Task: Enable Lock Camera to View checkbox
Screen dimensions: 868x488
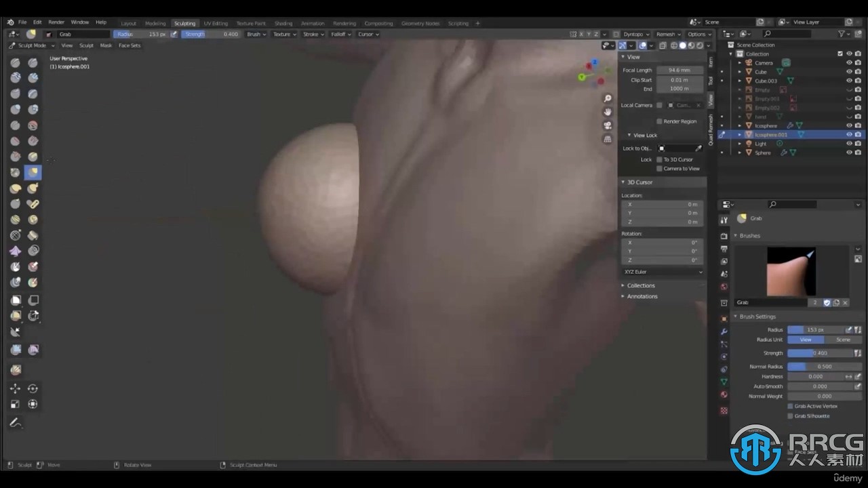Action: pos(659,169)
